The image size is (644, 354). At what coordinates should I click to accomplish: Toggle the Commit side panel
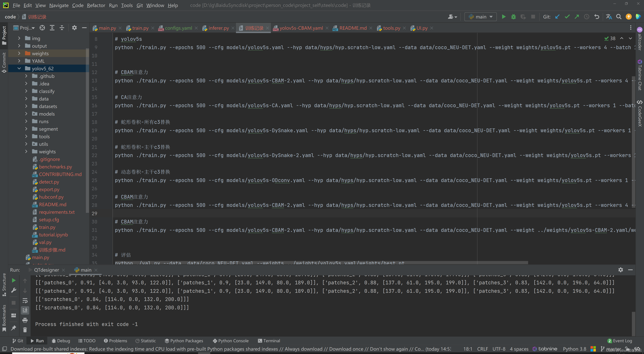[x=4, y=63]
